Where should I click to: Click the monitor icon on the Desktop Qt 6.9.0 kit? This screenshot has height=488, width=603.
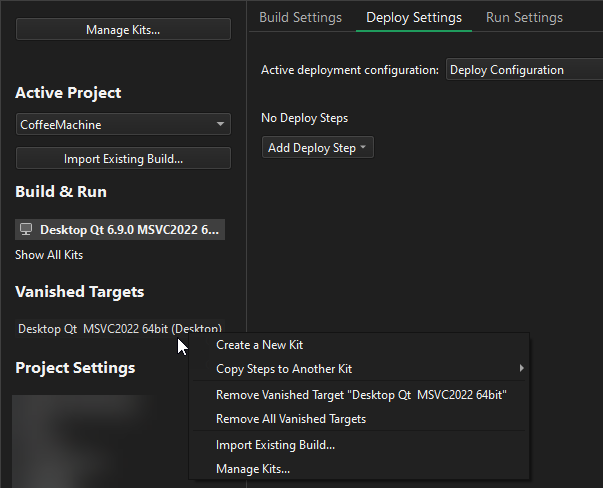point(26,230)
